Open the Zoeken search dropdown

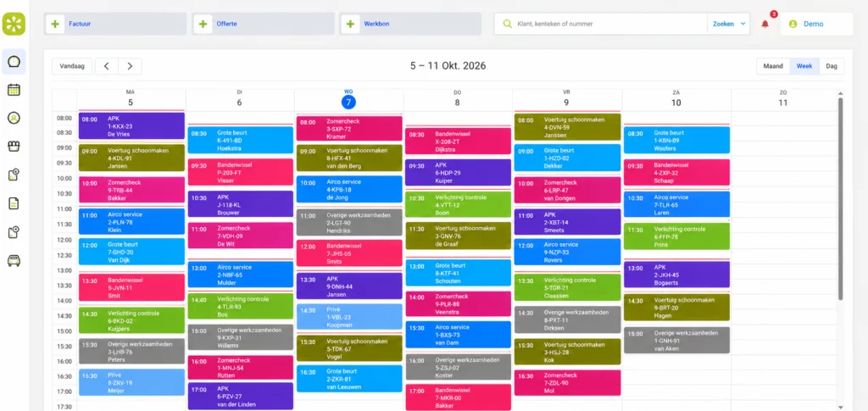coord(728,24)
